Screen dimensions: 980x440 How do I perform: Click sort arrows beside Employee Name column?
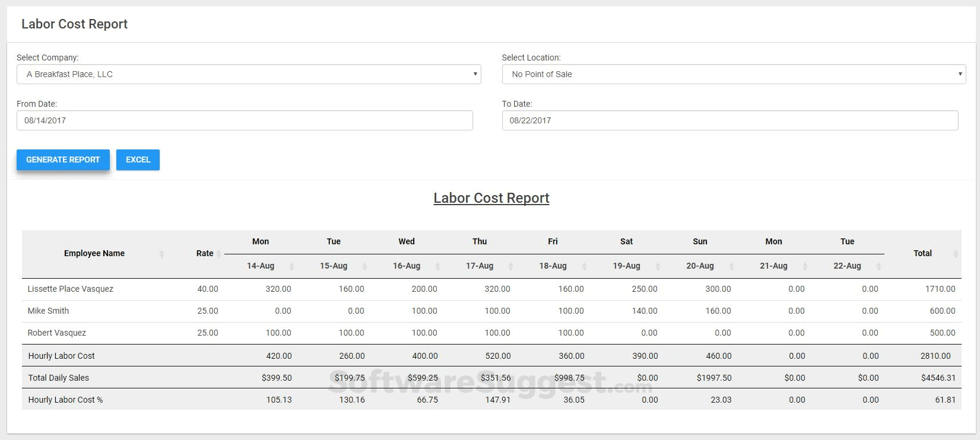[161, 254]
